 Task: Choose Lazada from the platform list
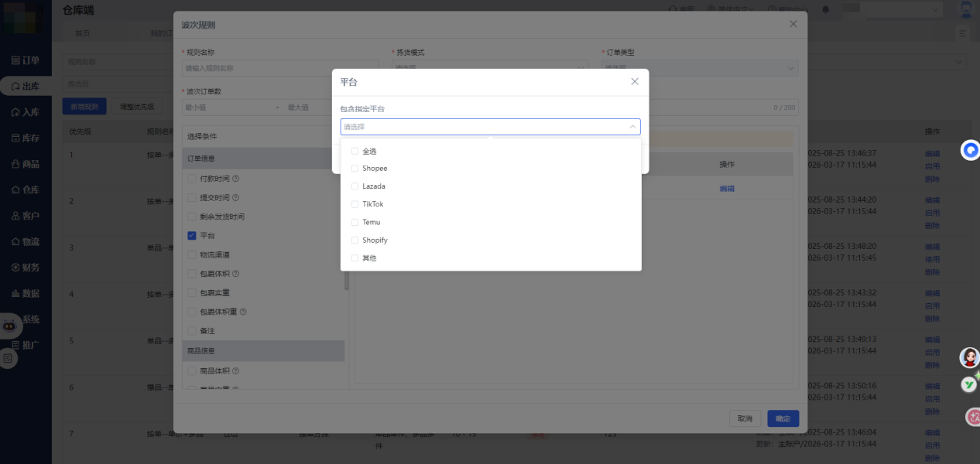[x=355, y=186]
